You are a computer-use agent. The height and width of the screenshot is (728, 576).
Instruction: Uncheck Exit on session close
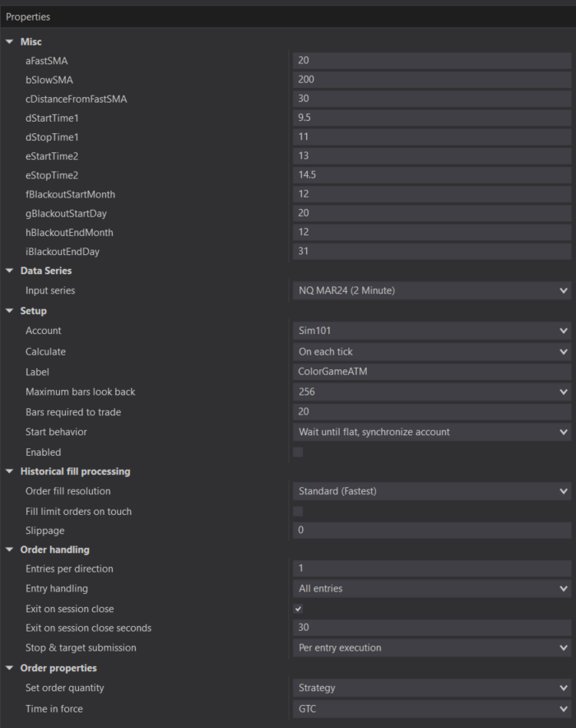click(298, 609)
